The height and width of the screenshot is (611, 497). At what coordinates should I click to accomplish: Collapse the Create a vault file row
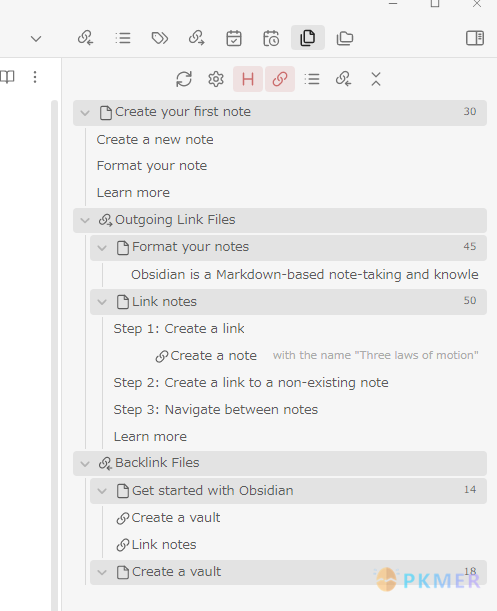click(102, 572)
